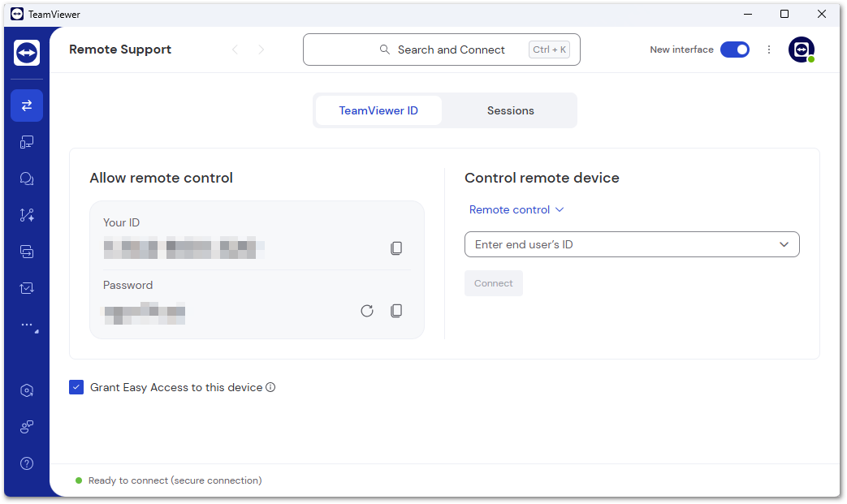The height and width of the screenshot is (504, 847).
Task: Open the three-dot options menu in header
Action: click(769, 50)
